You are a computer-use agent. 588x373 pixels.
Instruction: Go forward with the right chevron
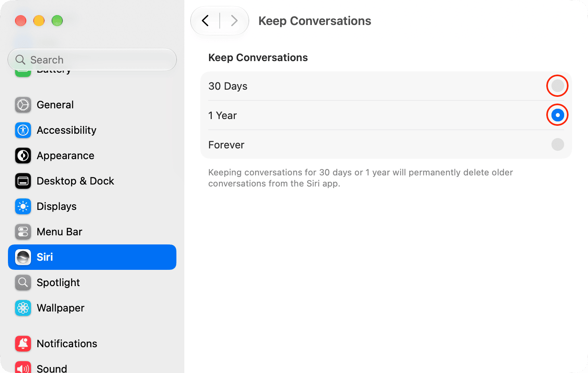click(234, 21)
